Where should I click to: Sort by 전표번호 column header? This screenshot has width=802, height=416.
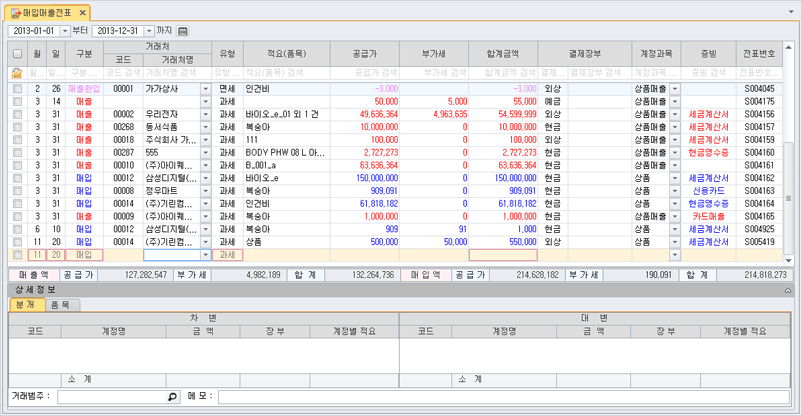759,54
